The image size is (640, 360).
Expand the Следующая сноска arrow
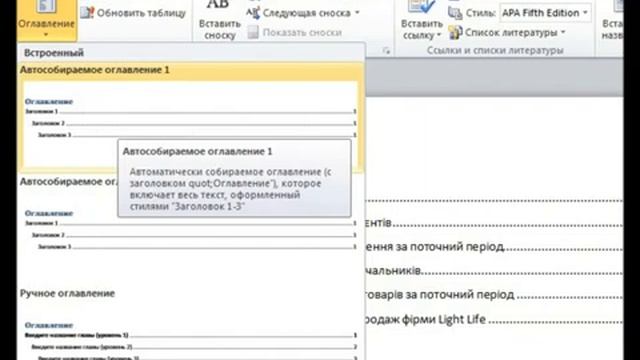tap(357, 13)
